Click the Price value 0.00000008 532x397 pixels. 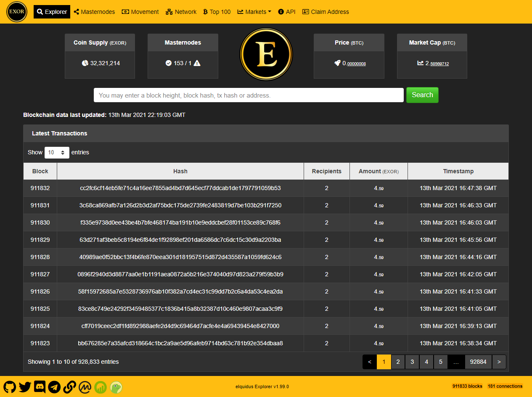coord(354,63)
